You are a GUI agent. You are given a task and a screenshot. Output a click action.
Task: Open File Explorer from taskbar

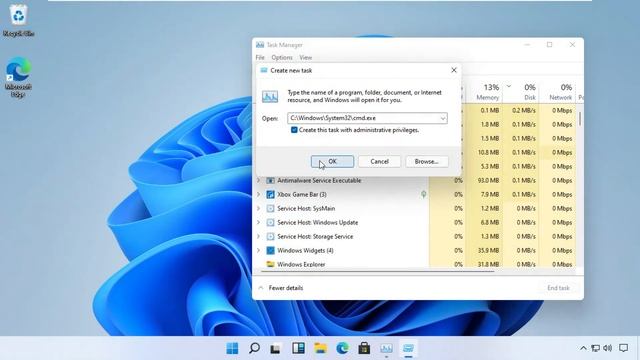pyautogui.click(x=320, y=348)
